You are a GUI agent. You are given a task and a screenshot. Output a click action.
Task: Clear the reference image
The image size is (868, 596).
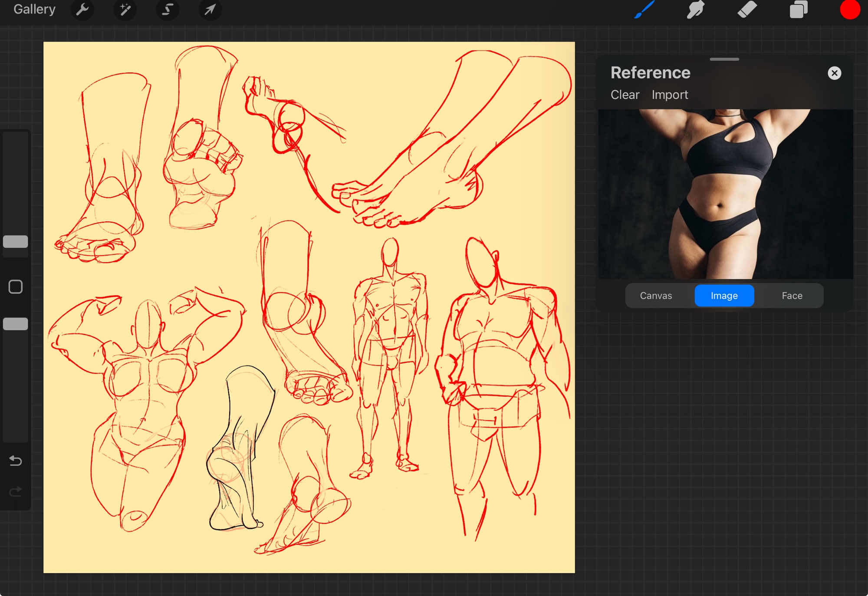(x=625, y=95)
